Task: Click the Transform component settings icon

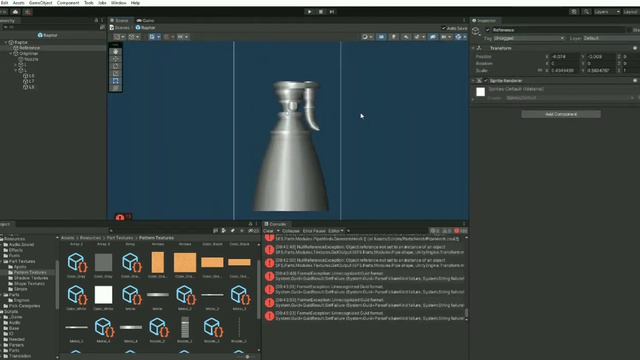Action: click(635, 48)
